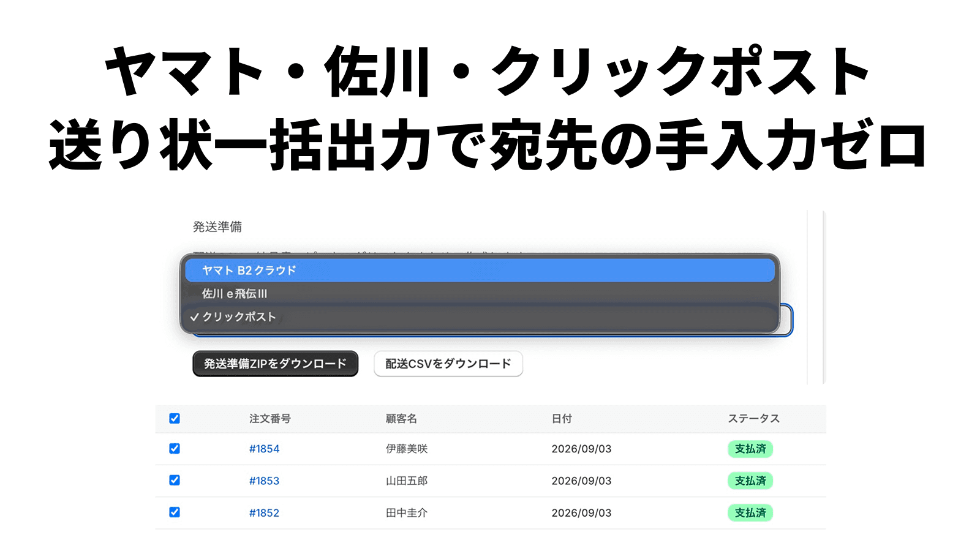Click the 支払済 badge for order #1854
This screenshot has height=551, width=980.
point(750,449)
